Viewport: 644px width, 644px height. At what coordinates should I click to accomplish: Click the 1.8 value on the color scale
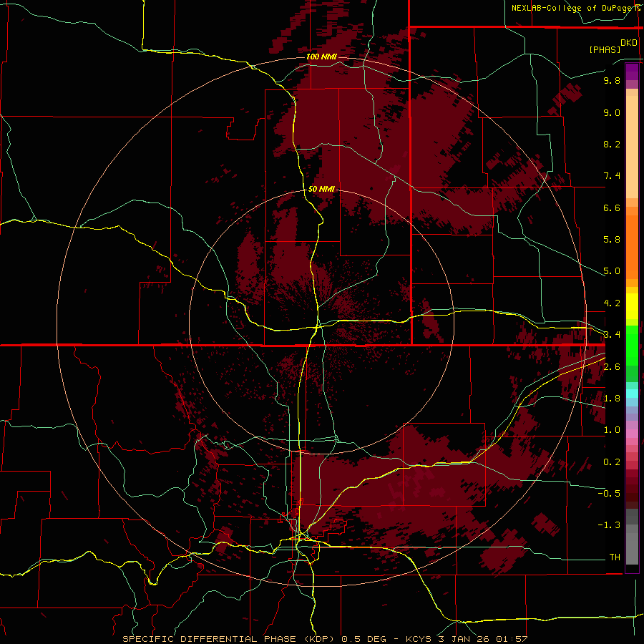612,399
